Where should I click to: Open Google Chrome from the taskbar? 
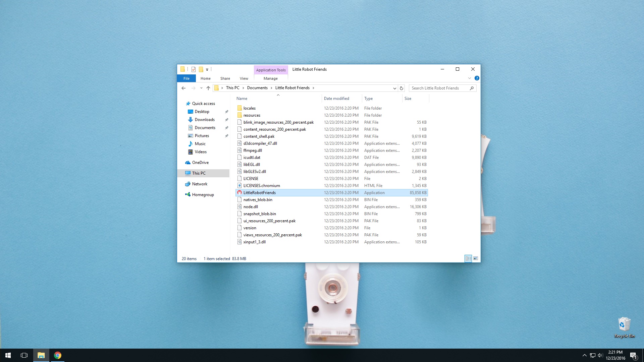click(x=58, y=355)
